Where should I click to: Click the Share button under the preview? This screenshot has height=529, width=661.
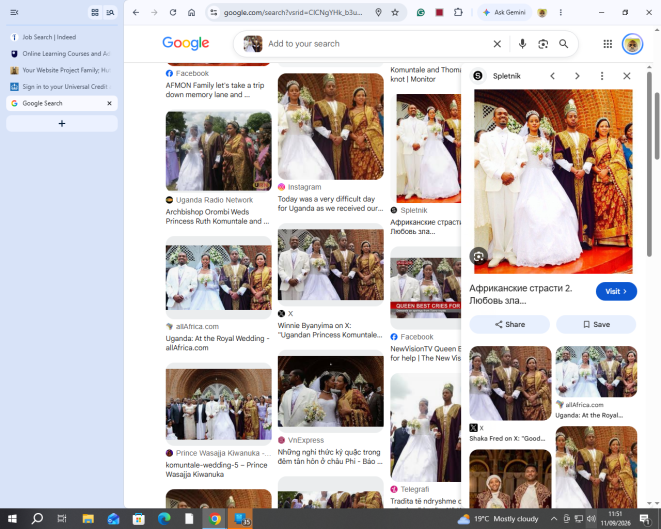510,324
